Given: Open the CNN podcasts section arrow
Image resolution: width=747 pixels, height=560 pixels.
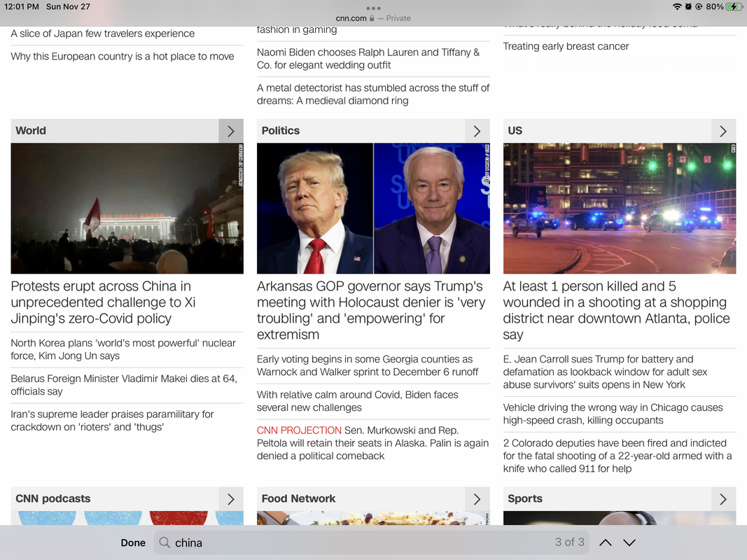Looking at the screenshot, I should [x=231, y=498].
